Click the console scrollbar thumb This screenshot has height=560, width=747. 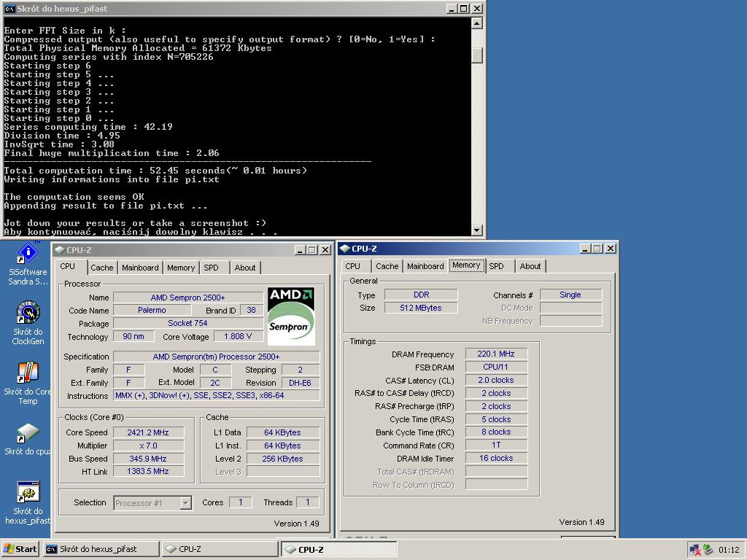click(476, 55)
